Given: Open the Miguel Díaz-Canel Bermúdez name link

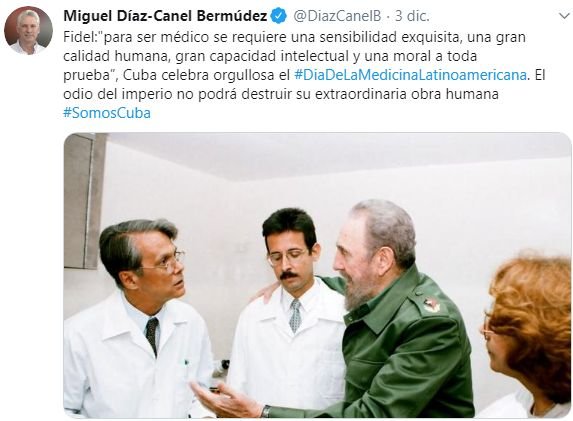Looking at the screenshot, I should pos(166,16).
